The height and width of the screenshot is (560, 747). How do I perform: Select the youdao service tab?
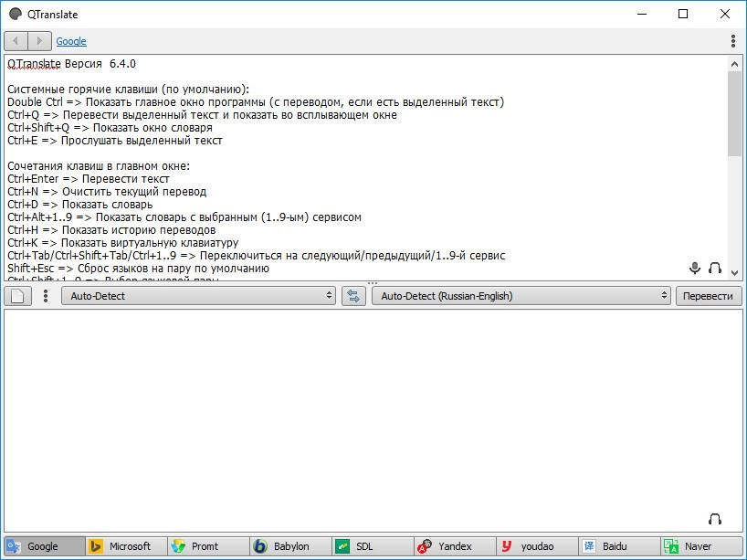[x=537, y=546]
